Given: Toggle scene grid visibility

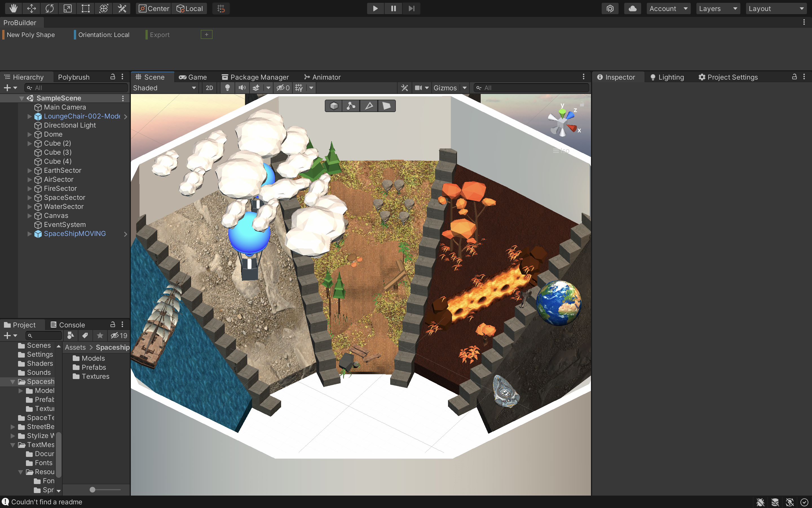Looking at the screenshot, I should point(299,88).
